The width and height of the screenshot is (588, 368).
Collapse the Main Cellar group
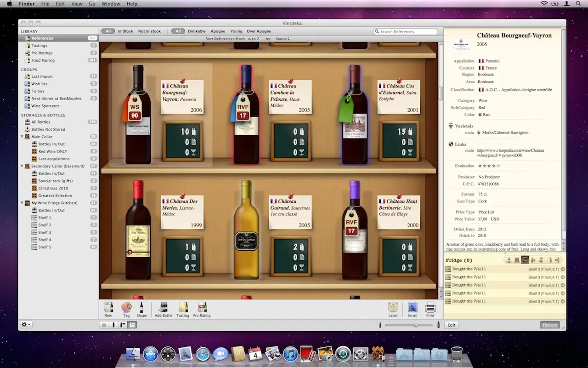[22, 137]
